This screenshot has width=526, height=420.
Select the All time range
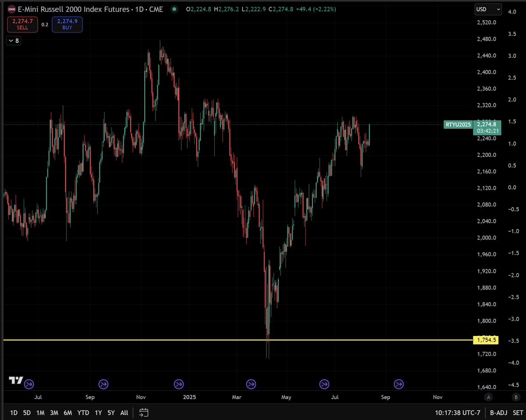pos(124,413)
